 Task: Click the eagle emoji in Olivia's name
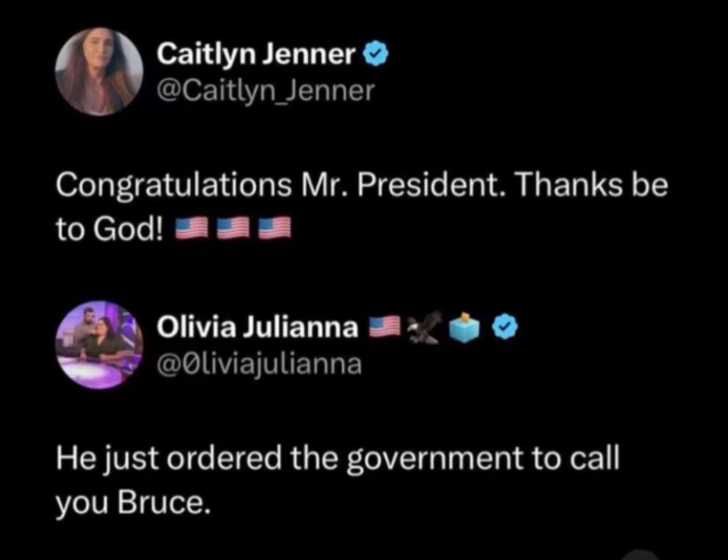[426, 326]
